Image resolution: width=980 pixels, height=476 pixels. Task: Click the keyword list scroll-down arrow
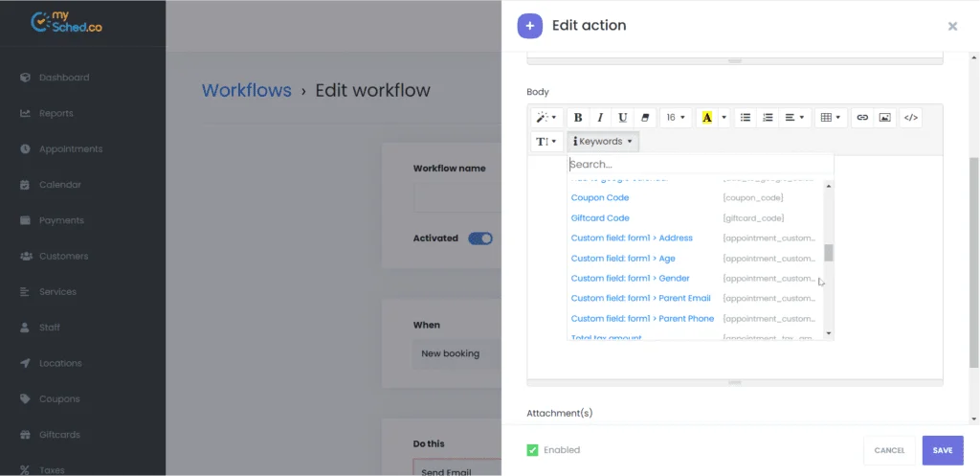pyautogui.click(x=829, y=333)
